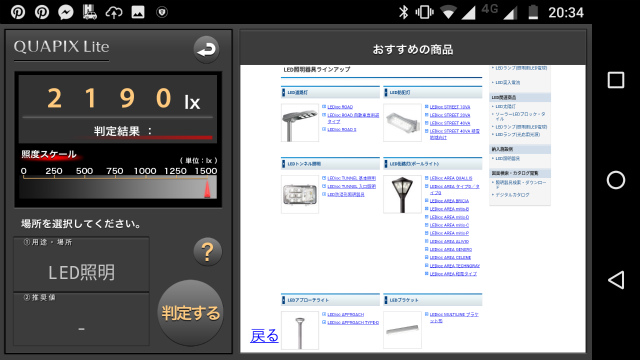Screen dimensions: 640x360
Task: Click the LED道路灯 section header
Action: tap(330, 93)
